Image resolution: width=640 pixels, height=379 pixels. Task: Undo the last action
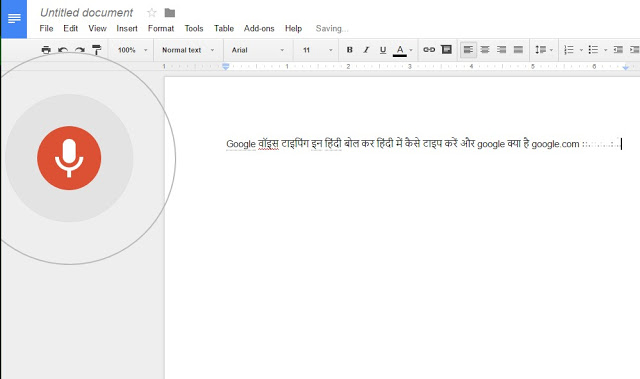63,50
